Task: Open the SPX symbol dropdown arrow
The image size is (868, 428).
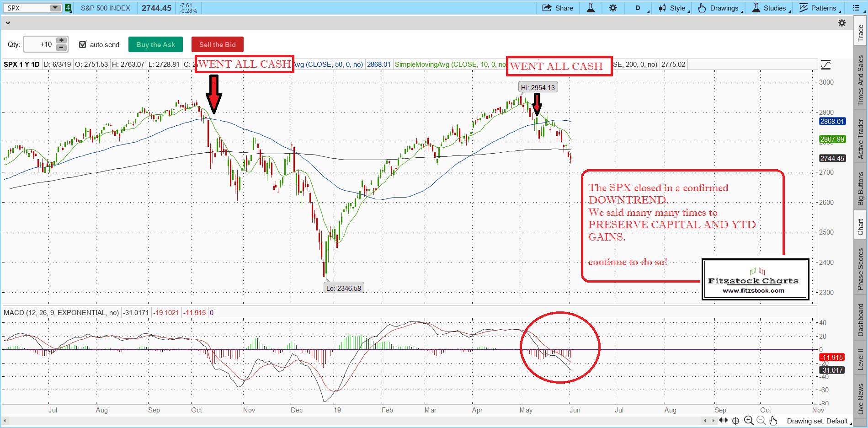Action: coord(55,8)
